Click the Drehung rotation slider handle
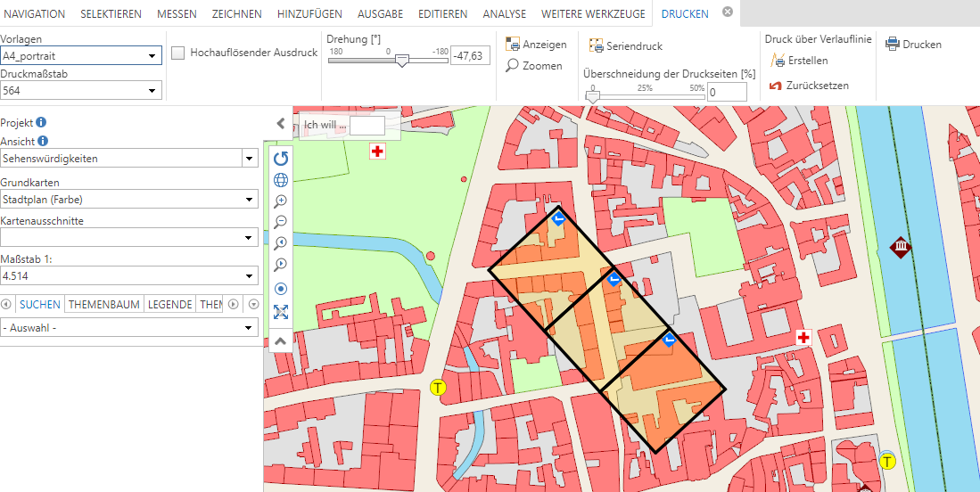The height and width of the screenshot is (492, 980). [x=402, y=61]
